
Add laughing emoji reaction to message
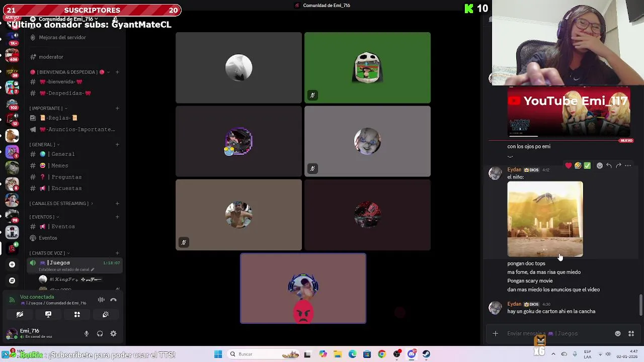(578, 165)
